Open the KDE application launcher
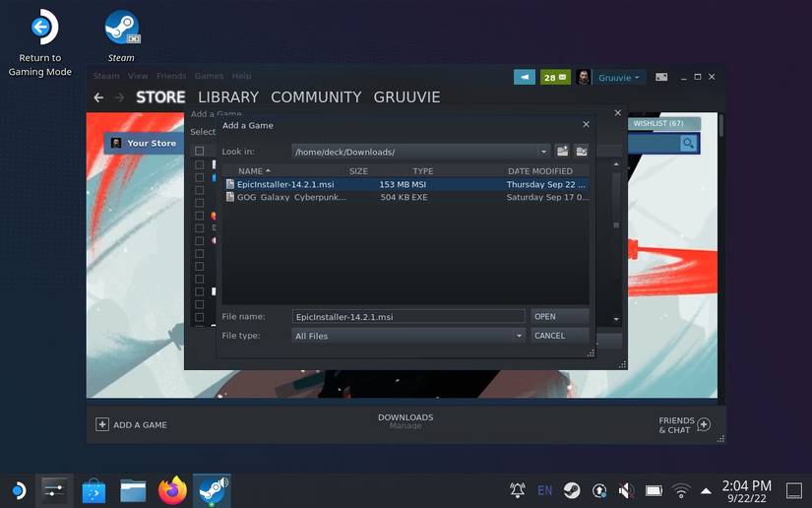Screen dimensions: 812x508 point(19,490)
